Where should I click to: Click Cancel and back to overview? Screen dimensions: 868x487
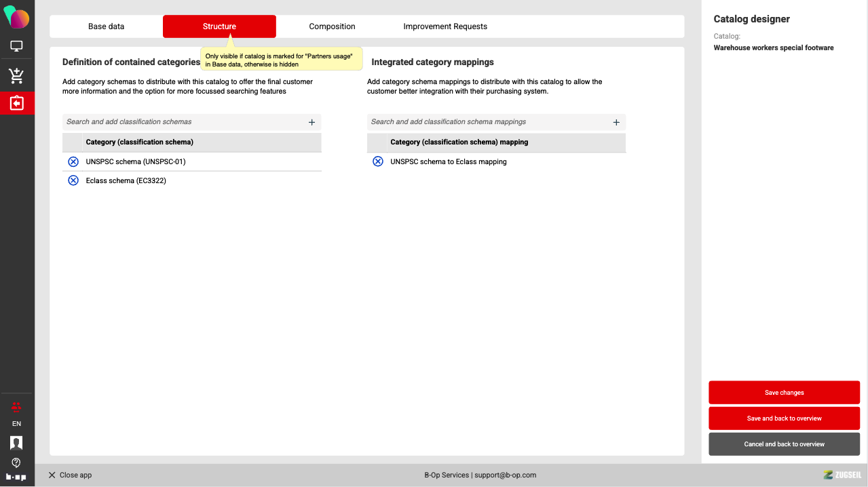(x=784, y=444)
